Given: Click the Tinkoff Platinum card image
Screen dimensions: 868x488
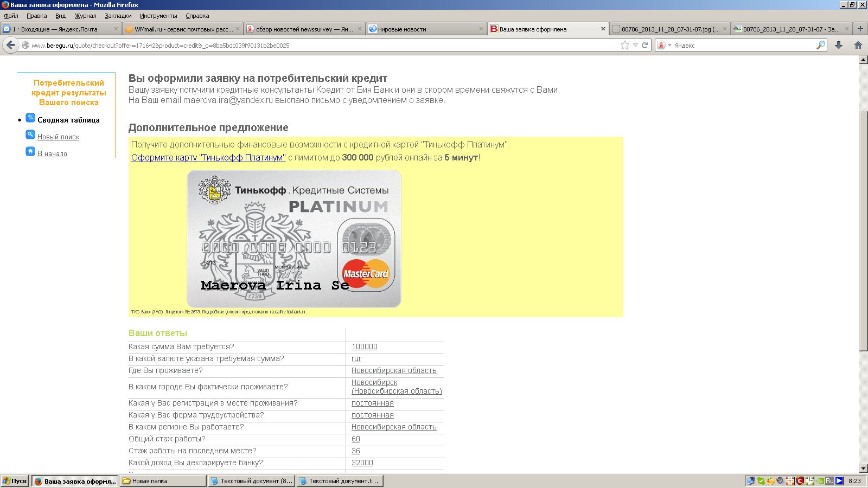Looking at the screenshot, I should click(x=294, y=239).
